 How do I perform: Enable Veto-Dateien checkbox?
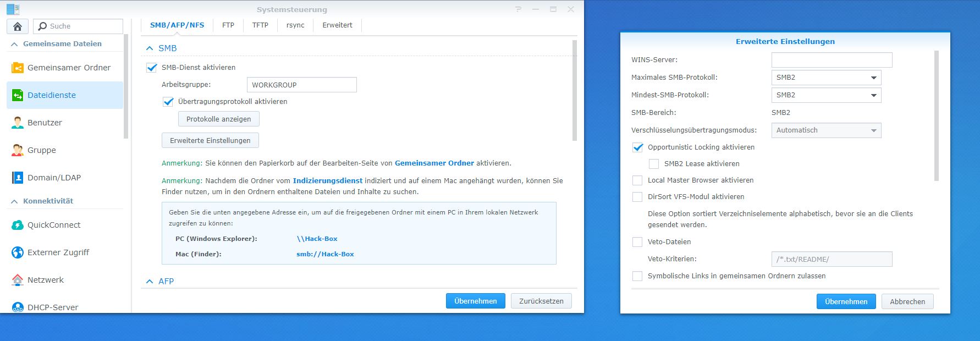(x=637, y=242)
